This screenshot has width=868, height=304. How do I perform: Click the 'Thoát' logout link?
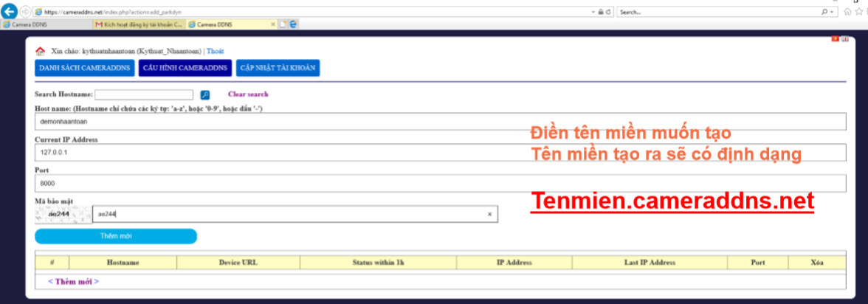[x=215, y=52]
